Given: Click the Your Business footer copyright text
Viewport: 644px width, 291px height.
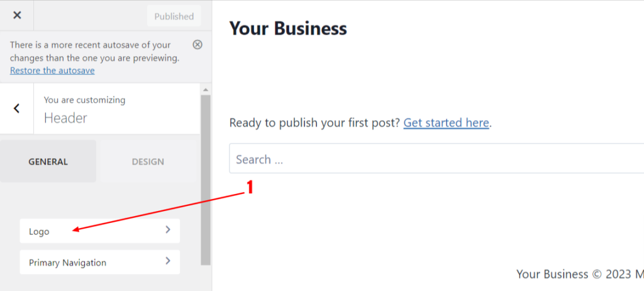Looking at the screenshot, I should [x=580, y=274].
